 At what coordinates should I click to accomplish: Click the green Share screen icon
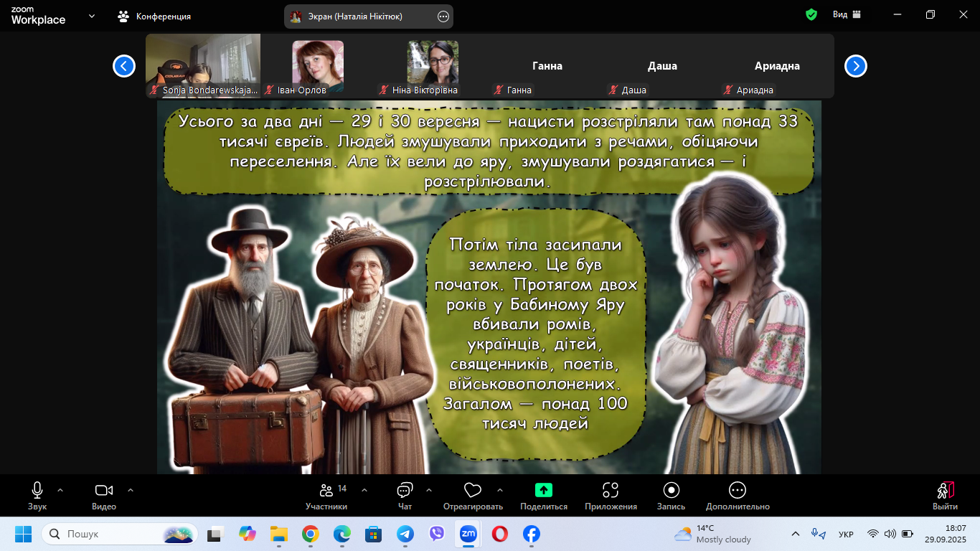tap(544, 491)
